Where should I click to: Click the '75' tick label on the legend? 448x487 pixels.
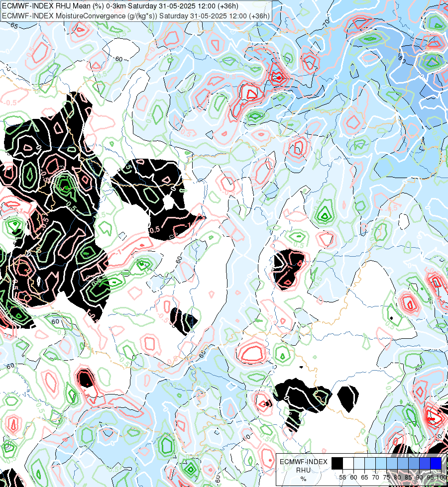386,478
